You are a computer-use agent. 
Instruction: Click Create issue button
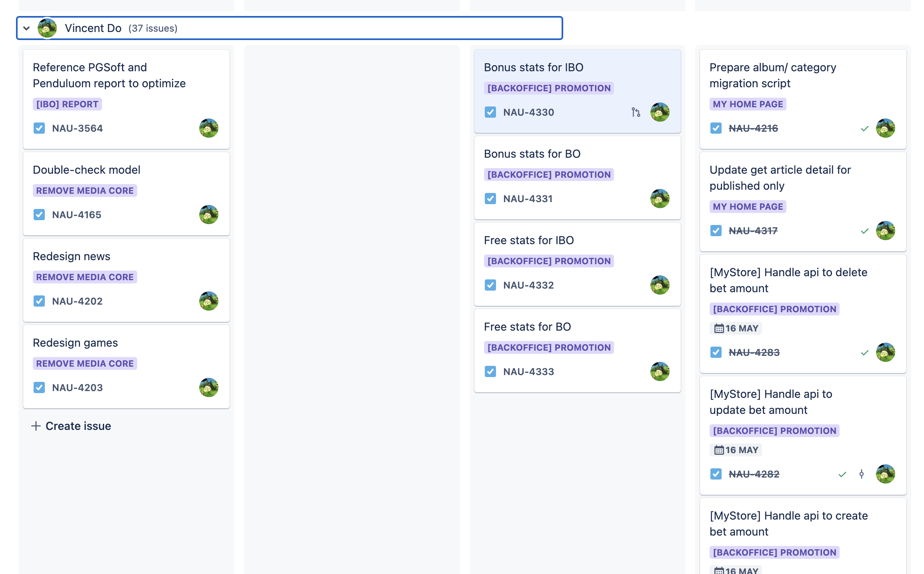(x=78, y=426)
